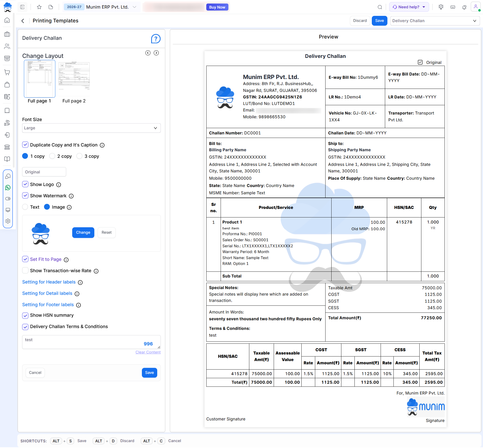Expand the Need help? menu
Viewport: 483px width, 448px height.
(409, 7)
